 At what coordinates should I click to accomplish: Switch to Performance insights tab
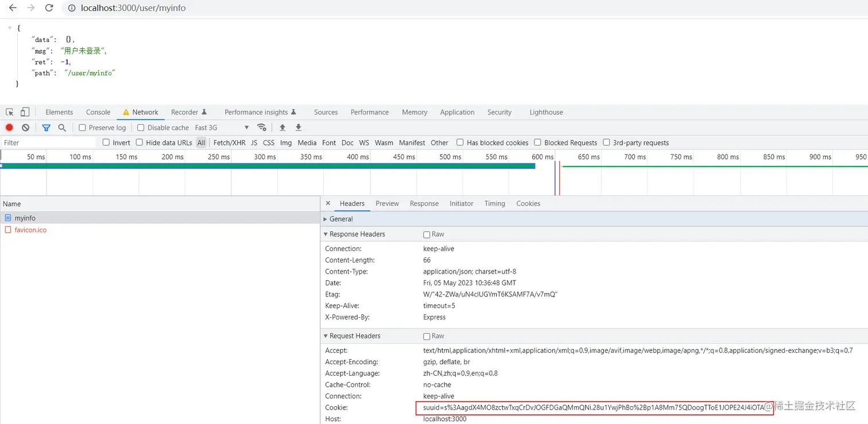point(261,112)
